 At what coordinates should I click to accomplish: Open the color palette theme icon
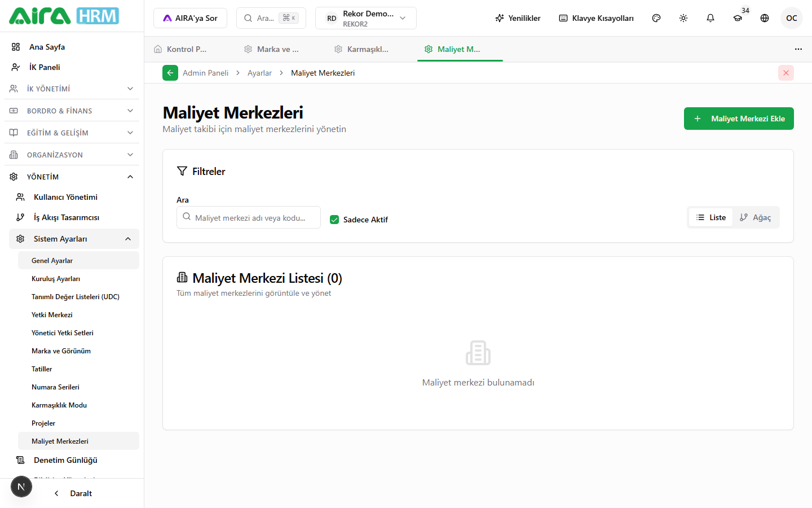(656, 18)
